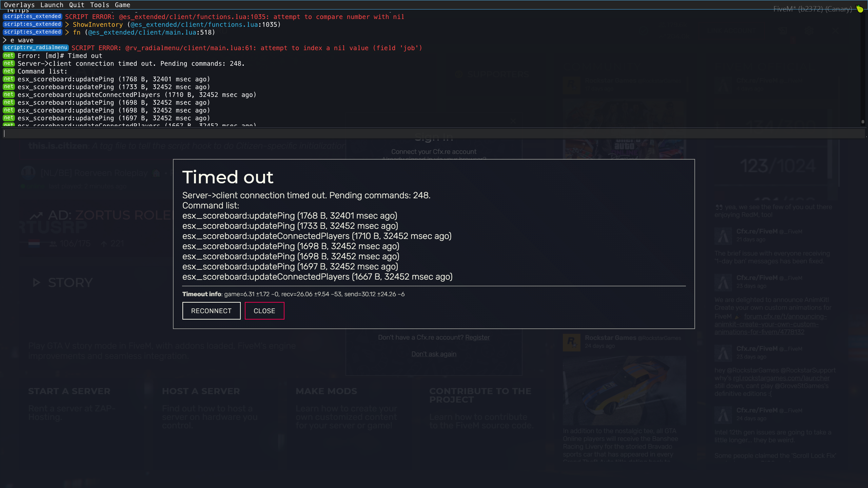Click the trending arrow icon before AD: ZORTUS
The height and width of the screenshot is (488, 868).
tap(36, 216)
